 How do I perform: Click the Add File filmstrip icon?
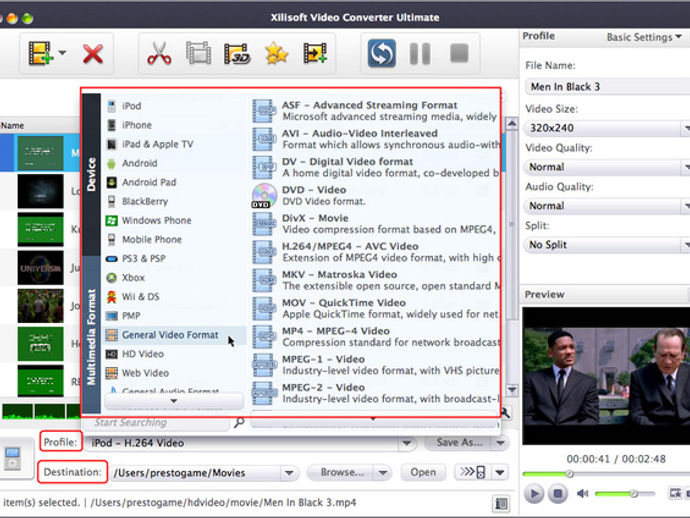tap(40, 53)
